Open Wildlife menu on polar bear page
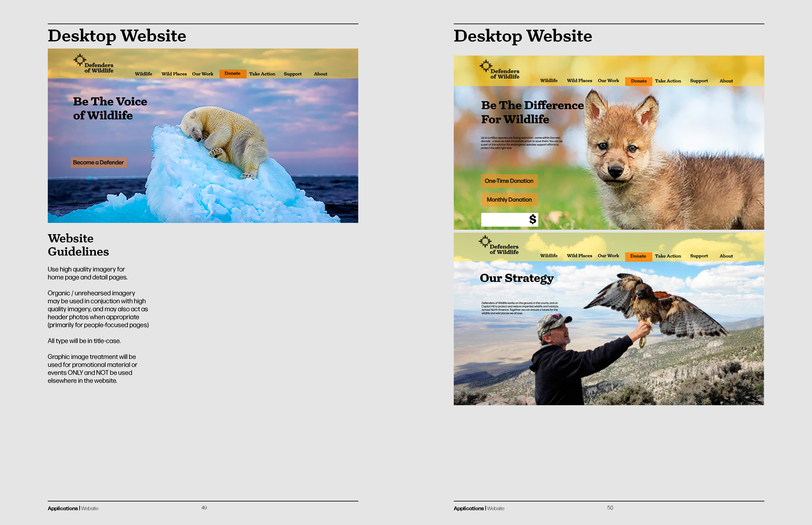The image size is (812, 525). [143, 74]
